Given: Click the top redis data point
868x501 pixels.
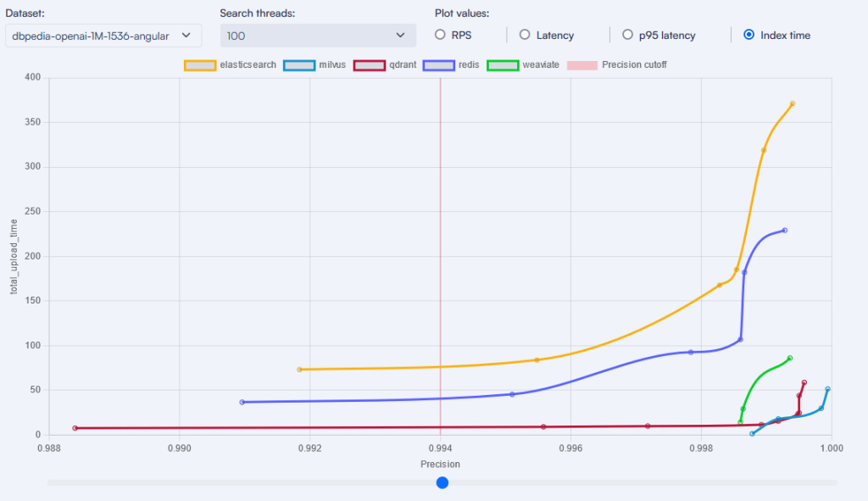Looking at the screenshot, I should pyautogui.click(x=785, y=231).
